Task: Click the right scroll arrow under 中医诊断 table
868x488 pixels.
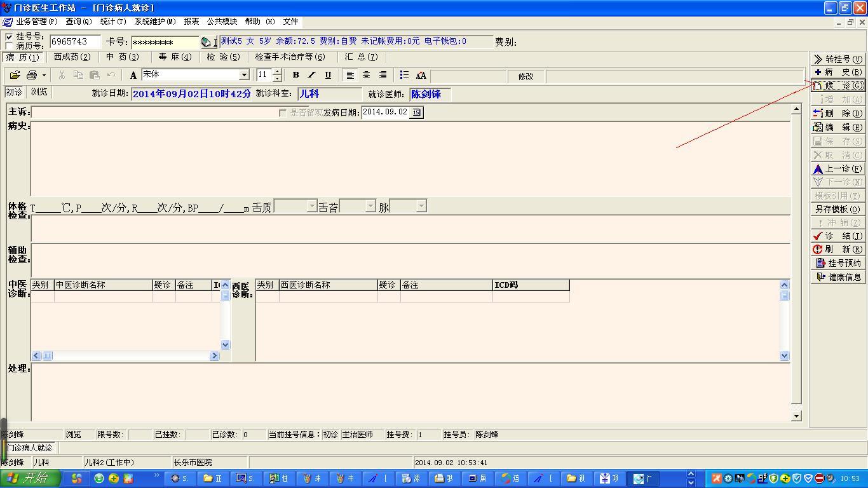Action: click(214, 356)
